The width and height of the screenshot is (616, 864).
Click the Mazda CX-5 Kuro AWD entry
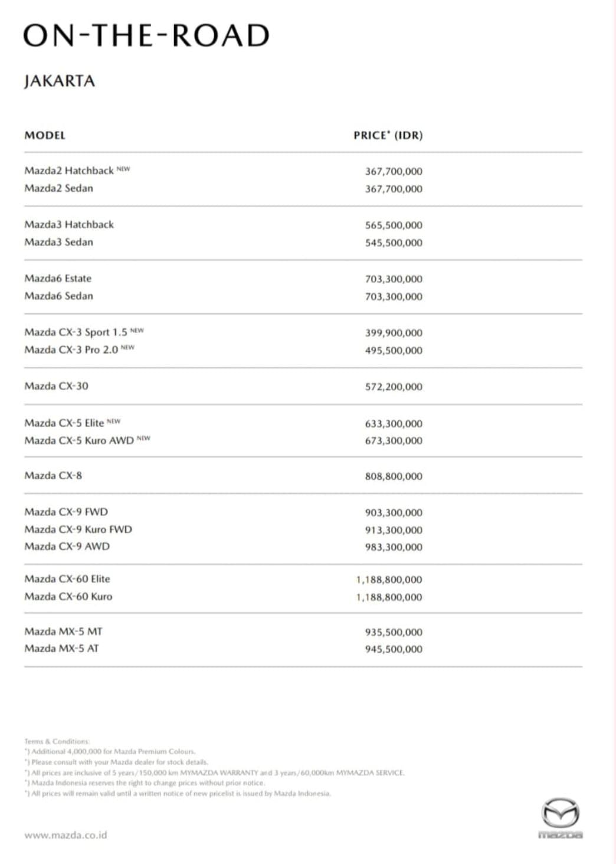tap(79, 440)
